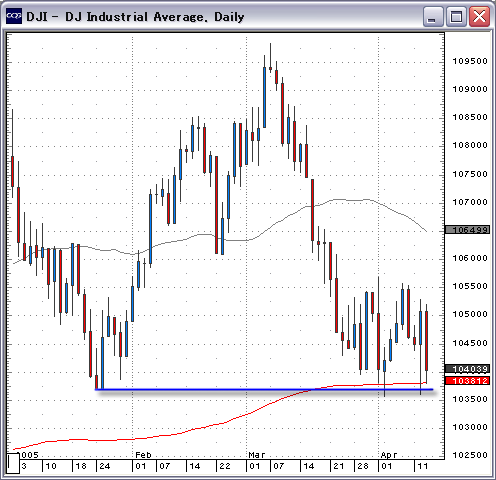Click the 106000 price axis label
Viewport: 496px width, 480px height.
470,258
